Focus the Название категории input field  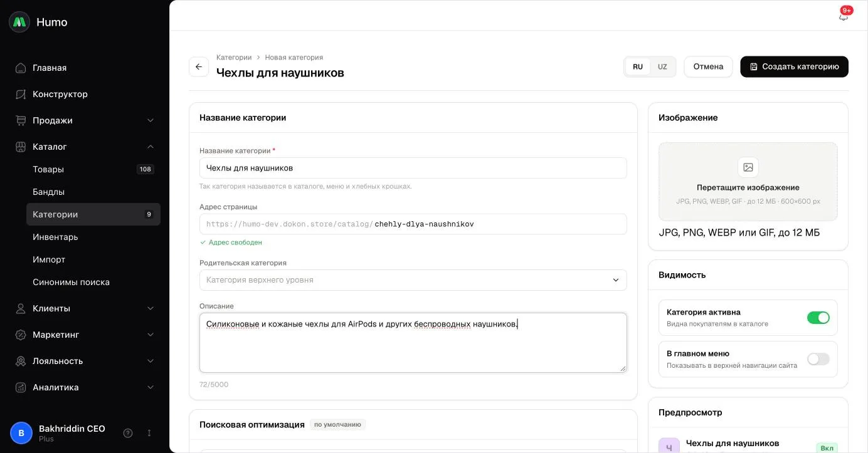click(413, 168)
